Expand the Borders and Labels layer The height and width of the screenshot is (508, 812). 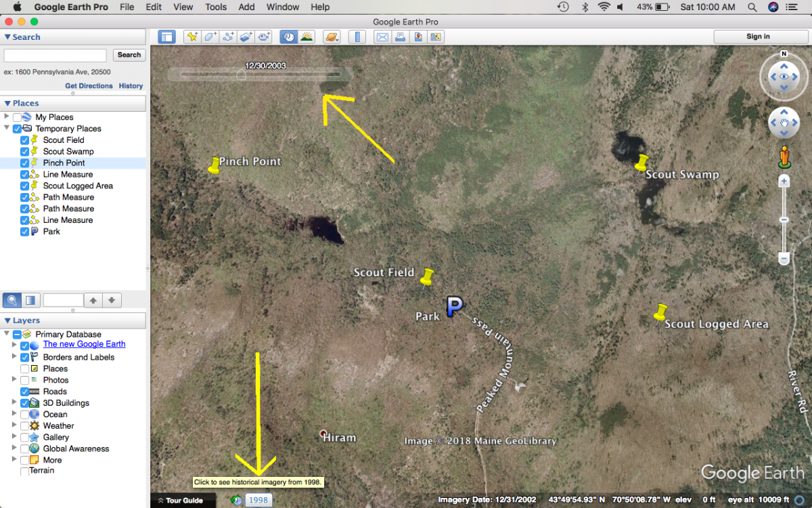pos(14,357)
